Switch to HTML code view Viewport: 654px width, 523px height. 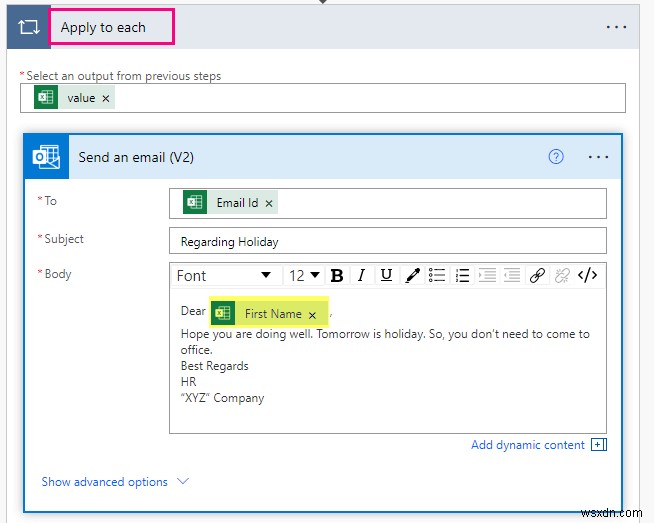(x=587, y=276)
